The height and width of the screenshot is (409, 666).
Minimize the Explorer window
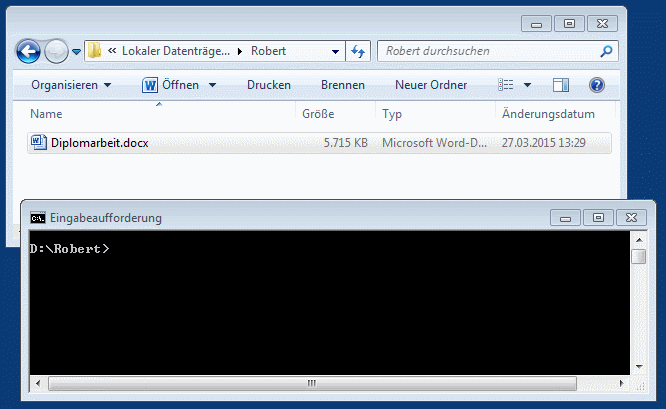tap(536, 24)
